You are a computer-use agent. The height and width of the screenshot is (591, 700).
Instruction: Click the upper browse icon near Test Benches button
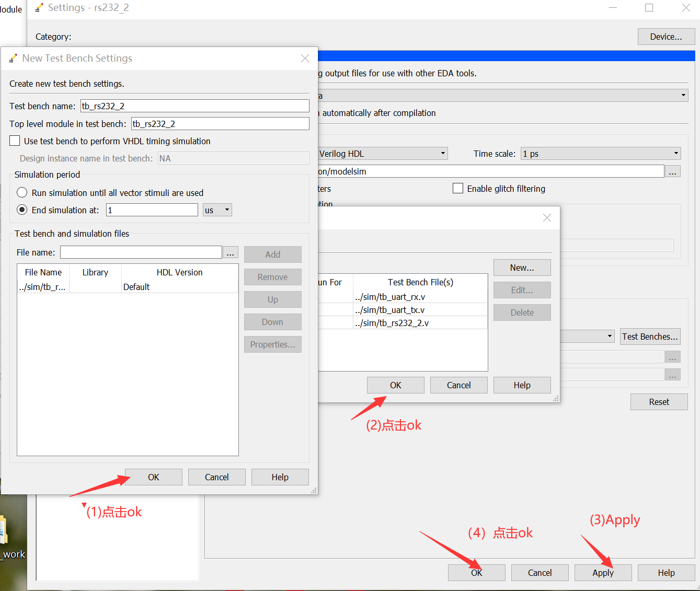click(x=673, y=356)
